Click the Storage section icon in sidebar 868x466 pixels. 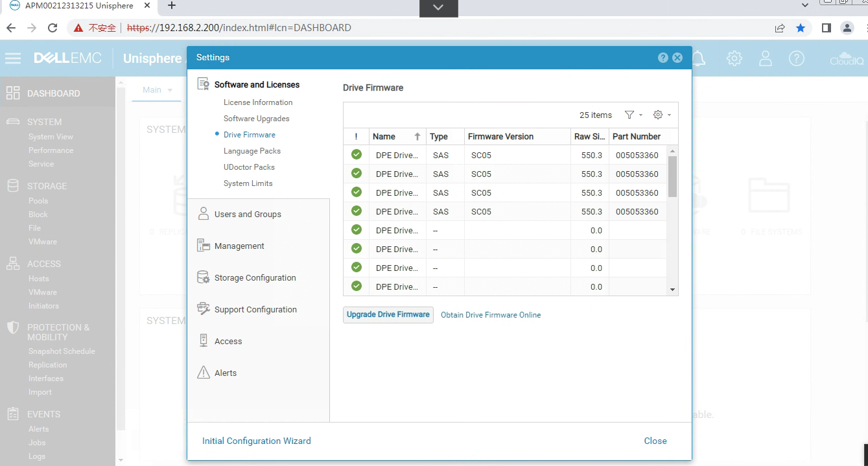[13, 186]
